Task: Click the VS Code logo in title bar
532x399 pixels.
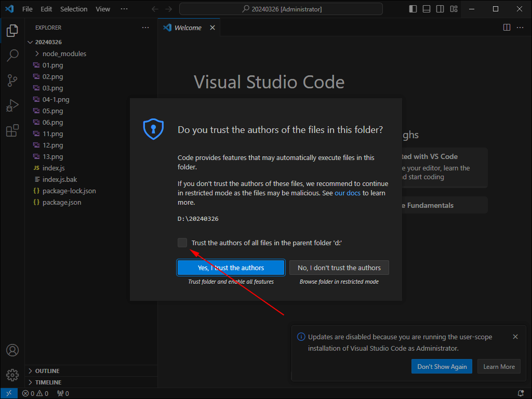Action: pyautogui.click(x=9, y=9)
